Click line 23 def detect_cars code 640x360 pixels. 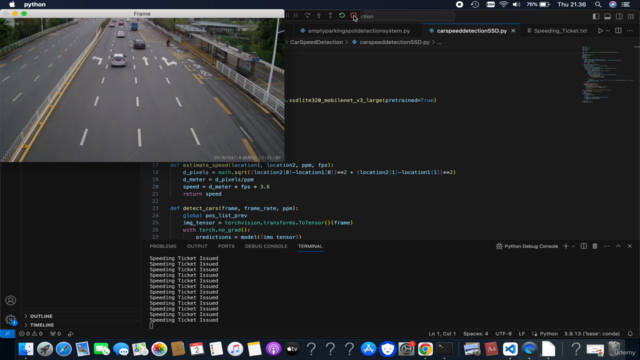coord(234,208)
